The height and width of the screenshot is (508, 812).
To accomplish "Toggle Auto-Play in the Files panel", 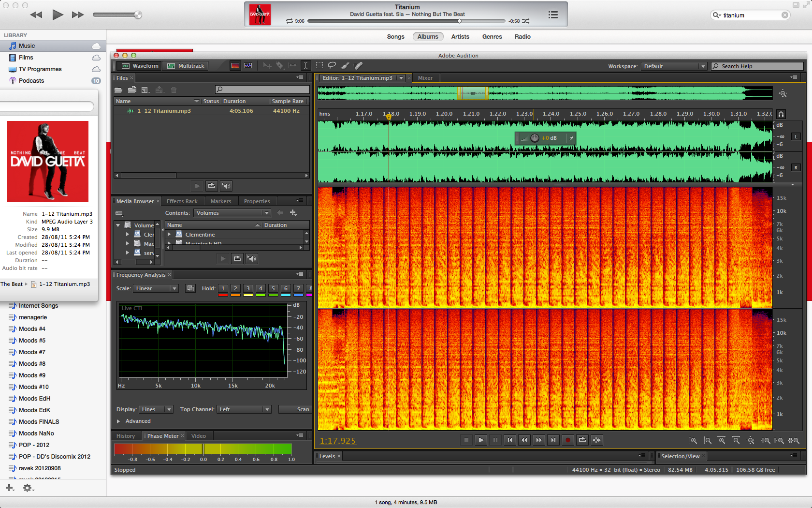I will coord(226,186).
